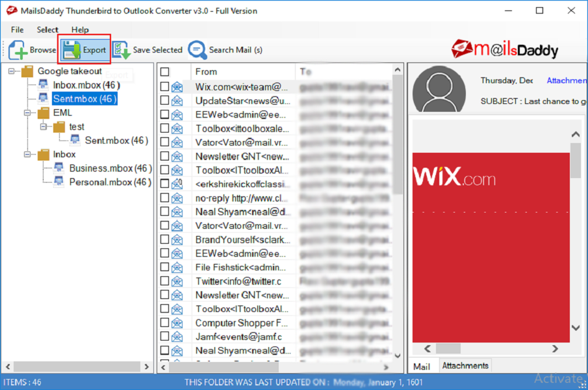Image resolution: width=588 pixels, height=390 pixels.
Task: Click the Inbox folder icon
Action: point(44,154)
